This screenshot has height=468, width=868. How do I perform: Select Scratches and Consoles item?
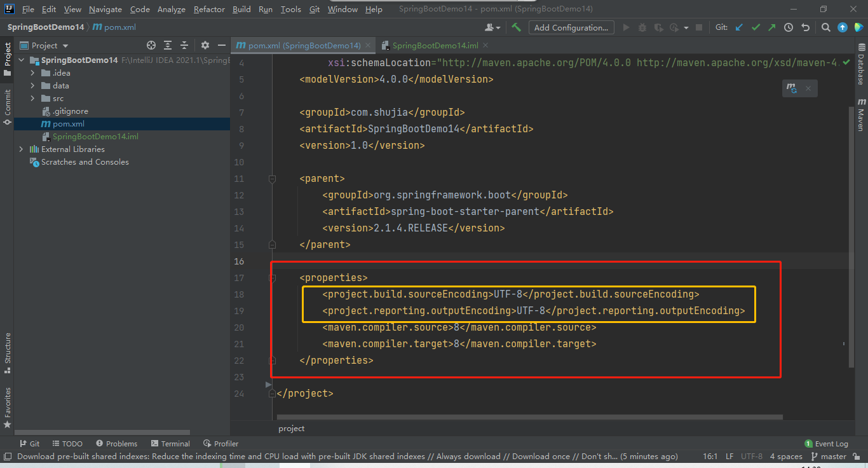85,162
